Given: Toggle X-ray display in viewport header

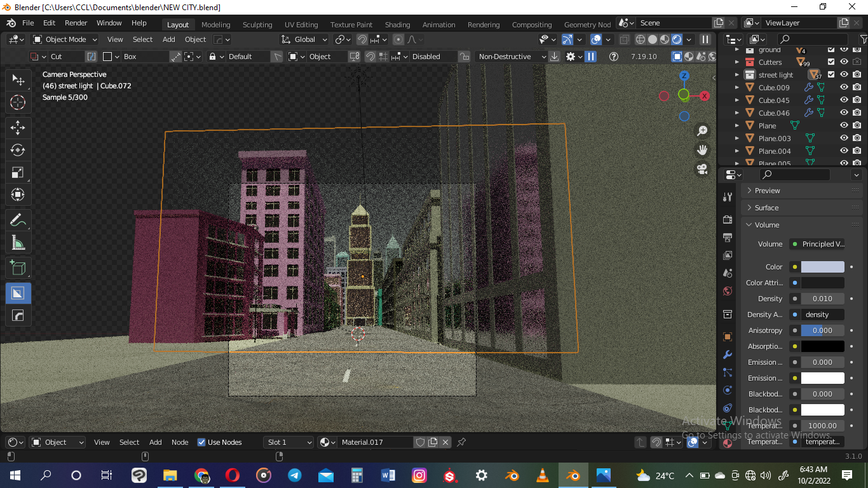Looking at the screenshot, I should click(624, 39).
